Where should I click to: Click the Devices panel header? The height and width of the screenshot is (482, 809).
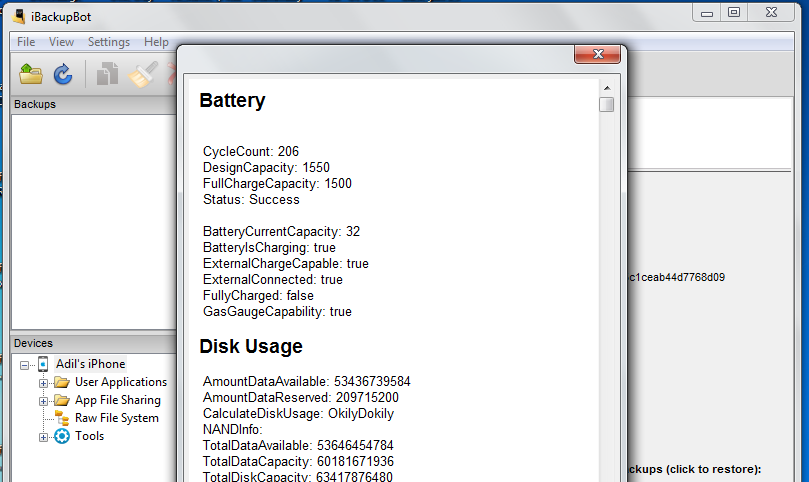(x=93, y=343)
